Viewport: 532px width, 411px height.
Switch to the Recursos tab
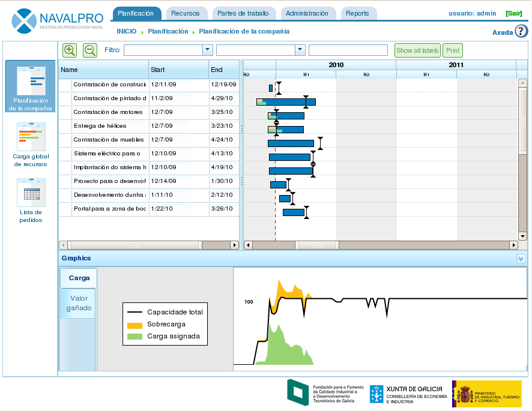[185, 13]
